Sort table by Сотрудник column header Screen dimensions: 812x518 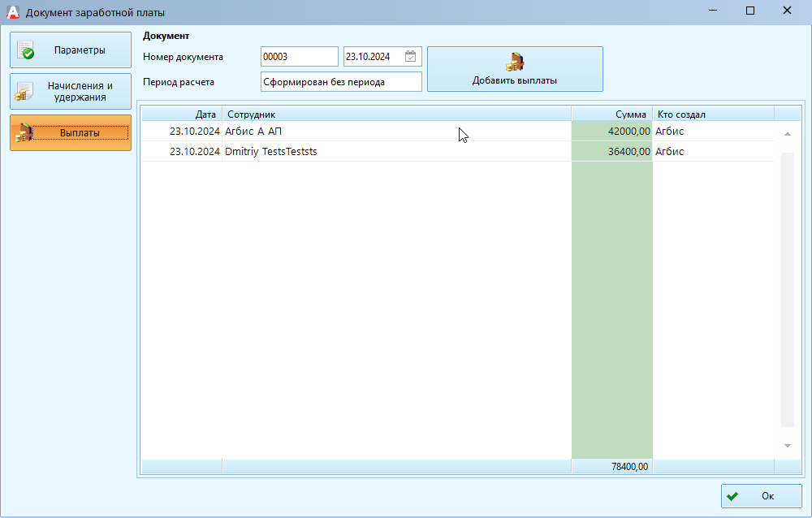tap(396, 114)
